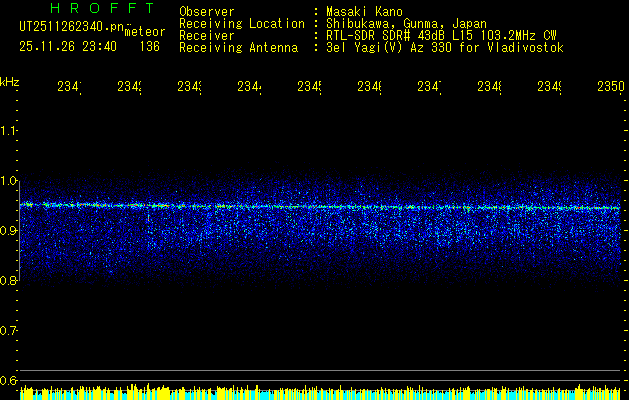The image size is (629, 400).
Task: Click the meteor label
Action: click(145, 32)
